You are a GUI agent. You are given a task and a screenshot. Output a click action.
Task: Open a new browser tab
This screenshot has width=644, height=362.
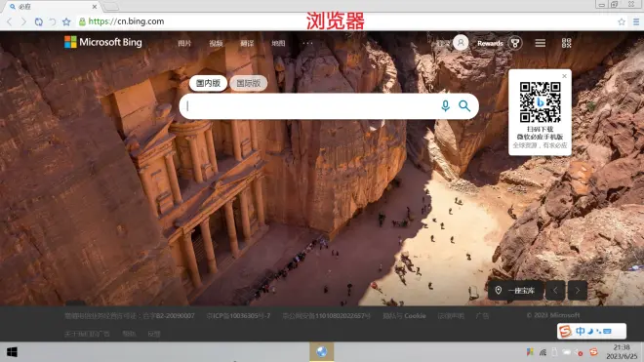[110, 7]
